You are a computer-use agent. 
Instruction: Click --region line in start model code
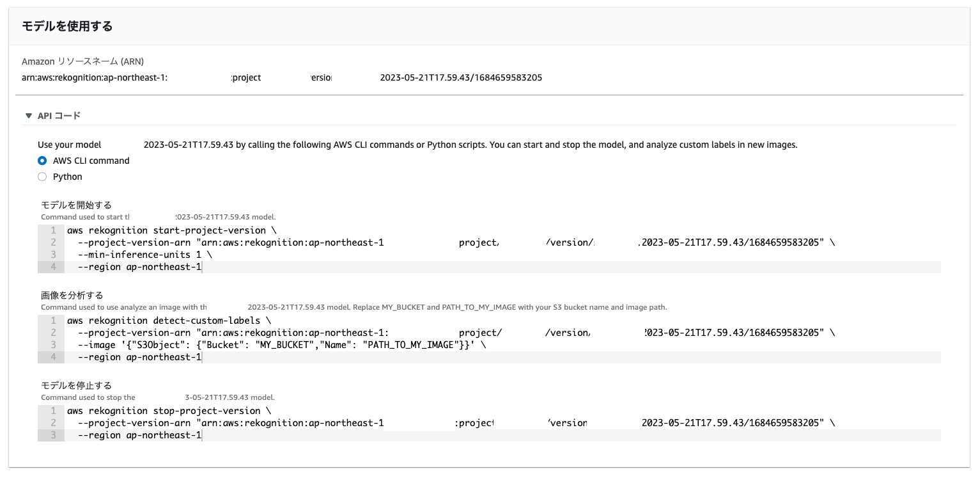tap(139, 267)
